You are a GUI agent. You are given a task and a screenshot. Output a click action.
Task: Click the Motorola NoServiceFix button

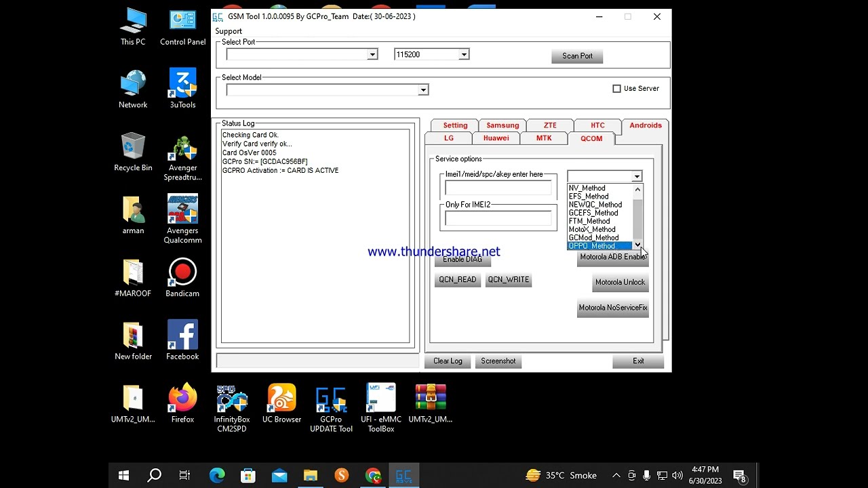[x=613, y=308]
